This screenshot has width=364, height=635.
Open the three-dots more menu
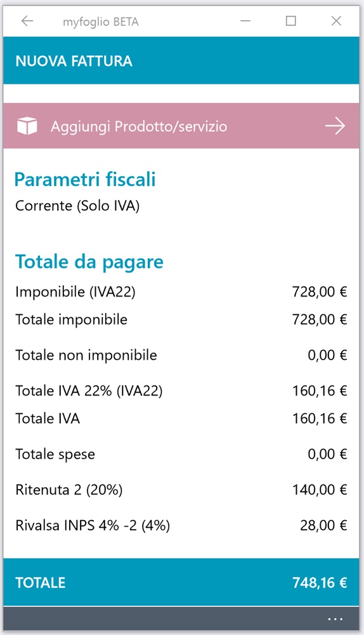tap(335, 618)
